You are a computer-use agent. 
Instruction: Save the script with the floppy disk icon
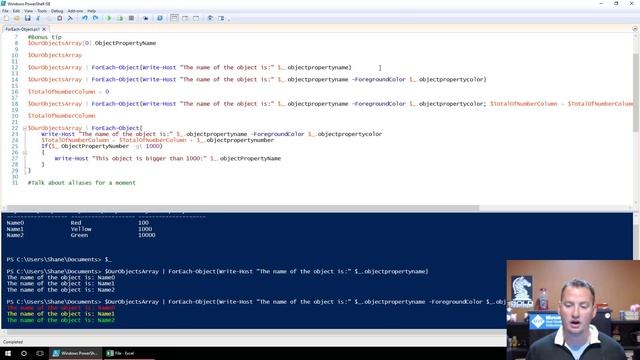click(27, 18)
